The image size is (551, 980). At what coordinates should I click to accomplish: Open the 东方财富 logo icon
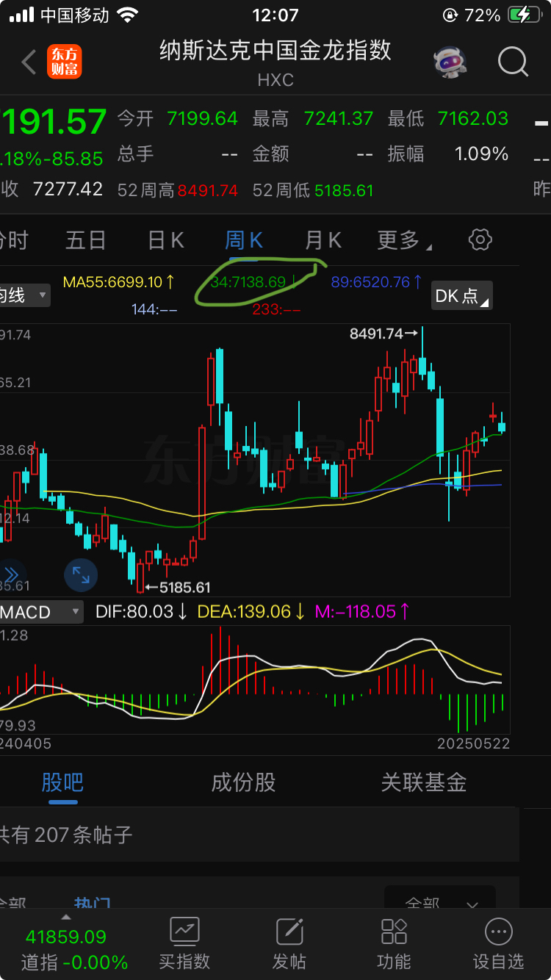(65, 62)
